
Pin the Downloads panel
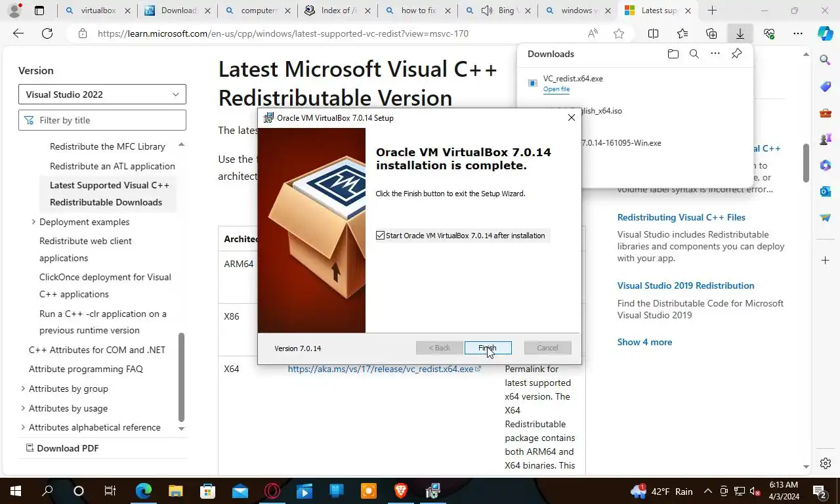[736, 54]
